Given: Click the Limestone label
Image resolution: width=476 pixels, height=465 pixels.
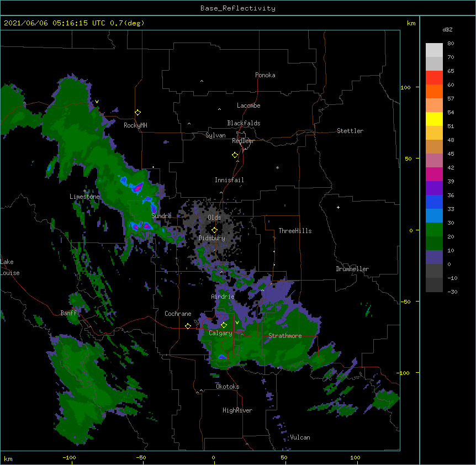Looking at the screenshot, I should (x=84, y=197).
